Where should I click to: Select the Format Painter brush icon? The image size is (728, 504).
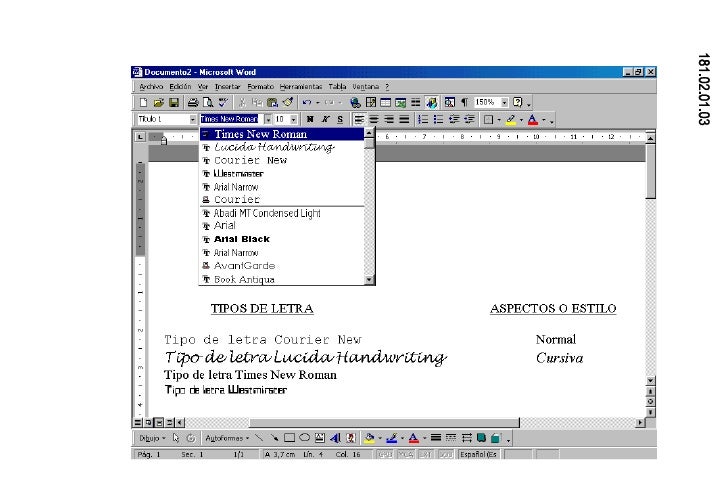tap(288, 103)
